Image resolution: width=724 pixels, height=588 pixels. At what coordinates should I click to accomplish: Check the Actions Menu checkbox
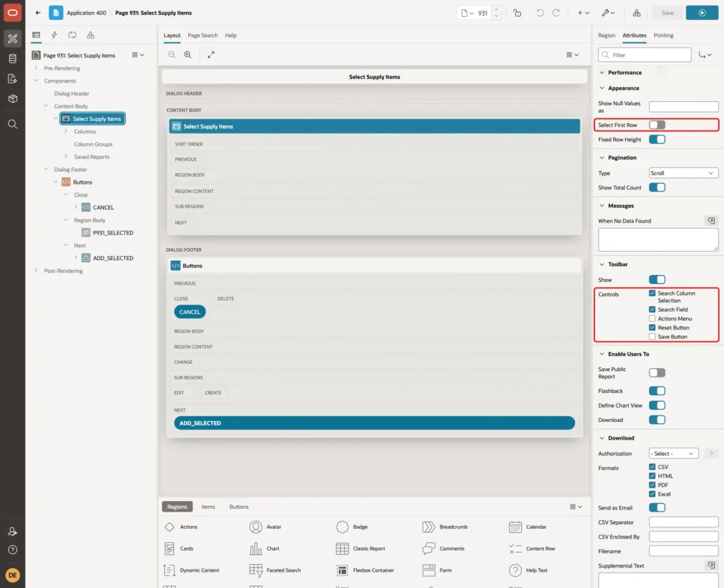652,319
